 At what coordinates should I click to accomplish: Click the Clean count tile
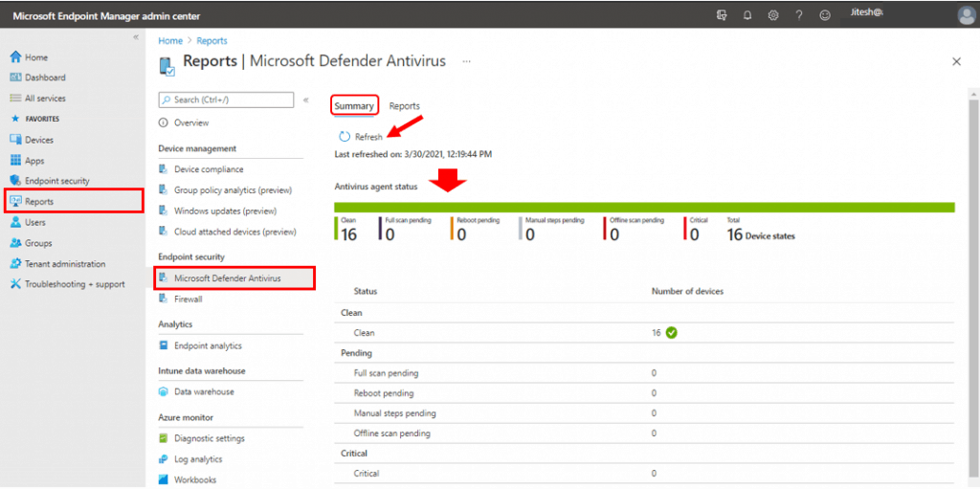[x=346, y=229]
